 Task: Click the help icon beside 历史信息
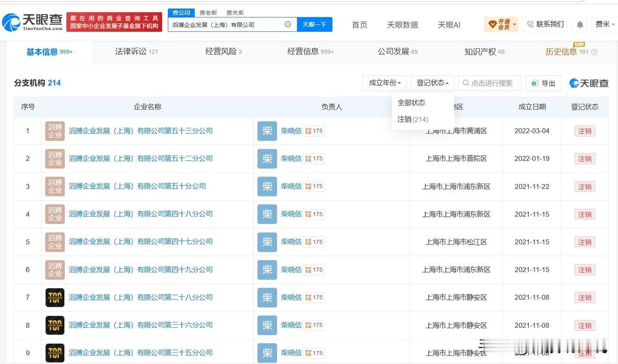(594, 52)
